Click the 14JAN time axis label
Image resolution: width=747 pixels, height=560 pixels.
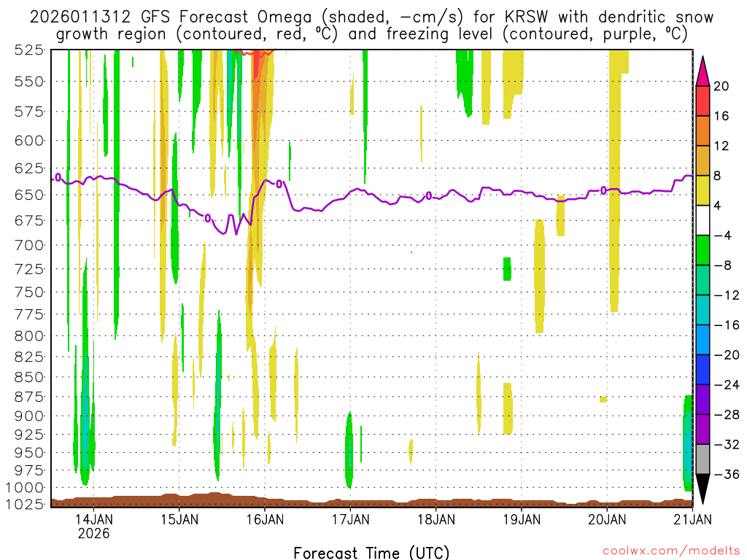tap(94, 519)
